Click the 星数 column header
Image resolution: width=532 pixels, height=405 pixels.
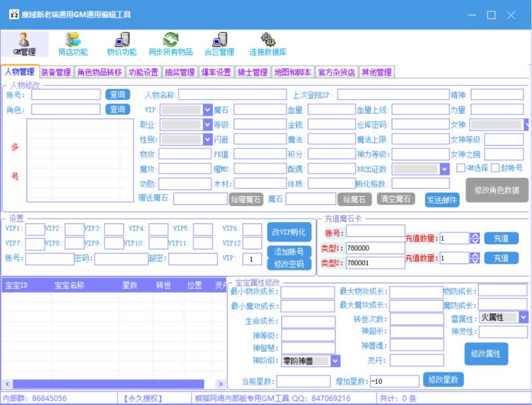(x=136, y=285)
